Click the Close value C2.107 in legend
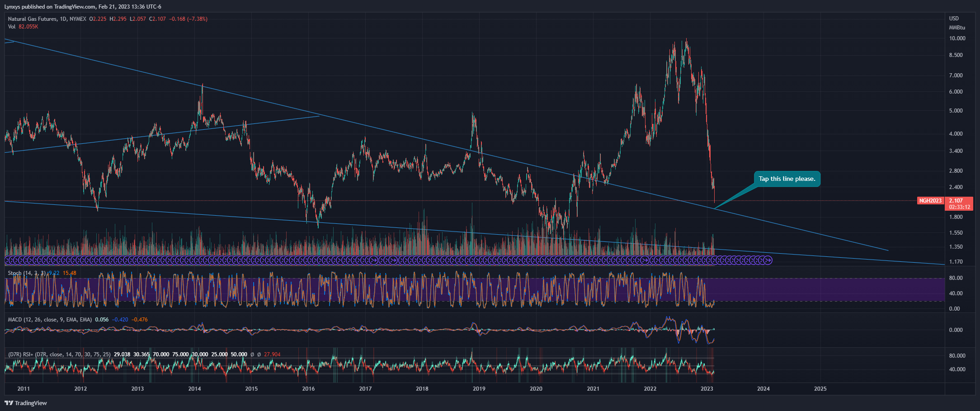Image resolution: width=980 pixels, height=411 pixels. click(157, 19)
